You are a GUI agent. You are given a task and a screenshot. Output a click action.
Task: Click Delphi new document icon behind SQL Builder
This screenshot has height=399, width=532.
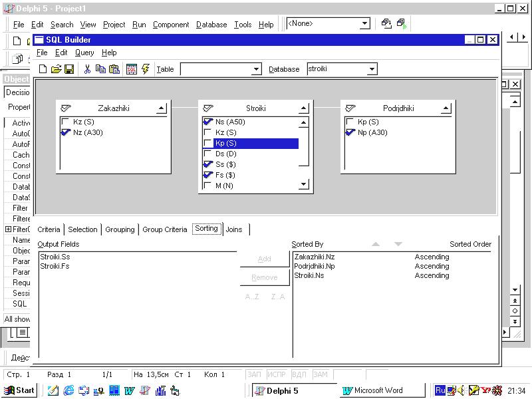pyautogui.click(x=17, y=41)
